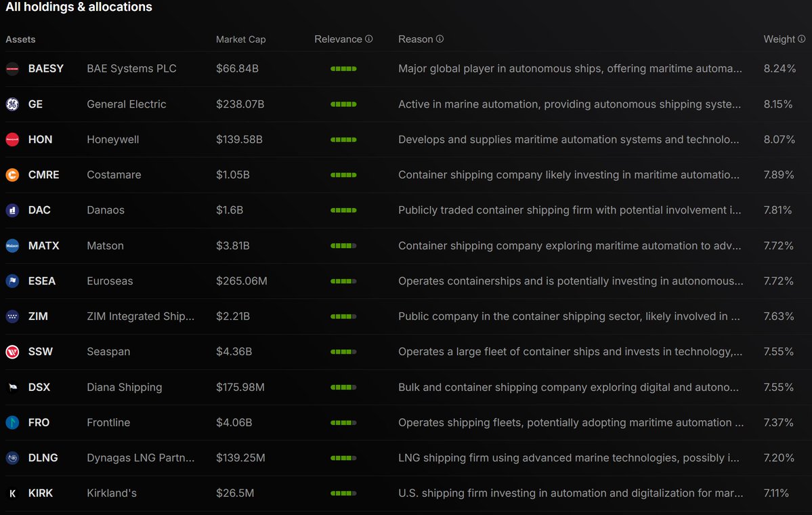812x515 pixels.
Task: Click company name 'Seaspan'
Action: [x=108, y=351]
